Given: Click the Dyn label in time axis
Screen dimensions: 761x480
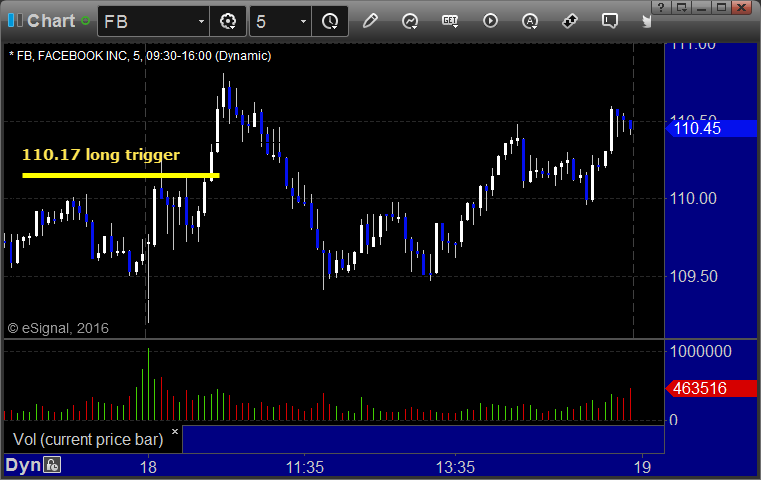Looking at the screenshot, I should coord(23,465).
